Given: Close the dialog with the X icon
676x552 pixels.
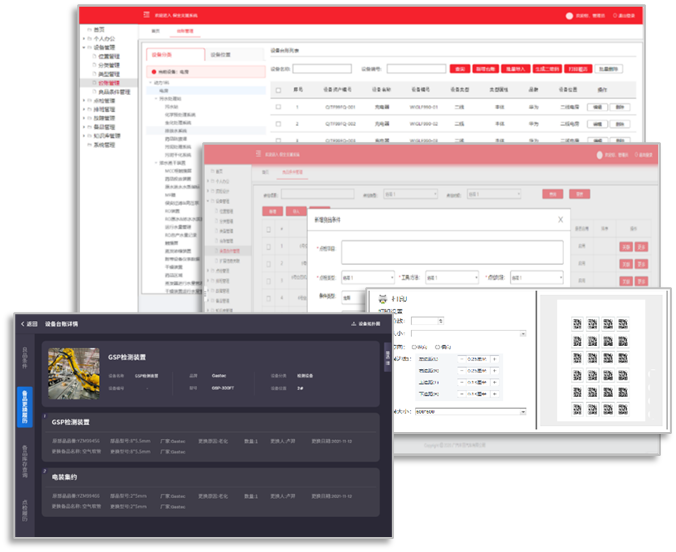Looking at the screenshot, I should 560,219.
